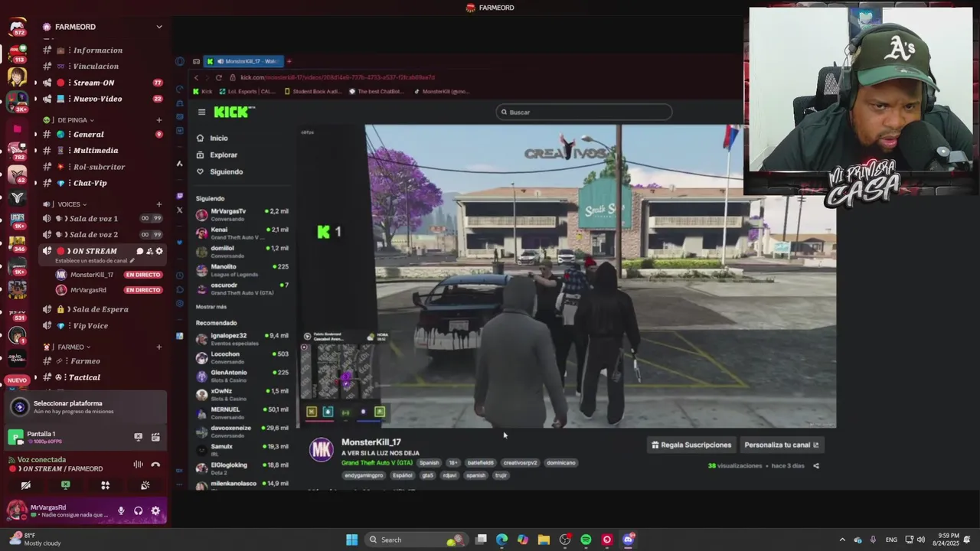The width and height of the screenshot is (980, 551).
Task: Click the Kick Buscar search field
Action: (584, 112)
